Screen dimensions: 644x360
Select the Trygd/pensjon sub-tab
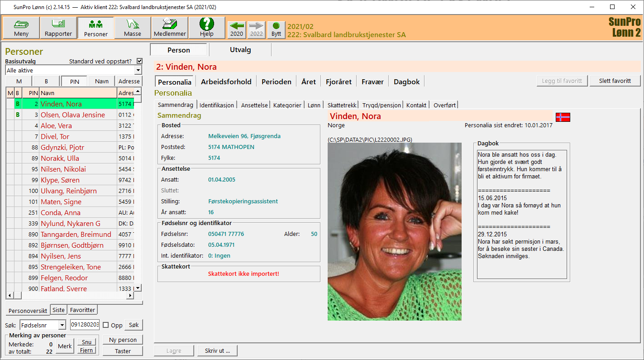click(382, 105)
